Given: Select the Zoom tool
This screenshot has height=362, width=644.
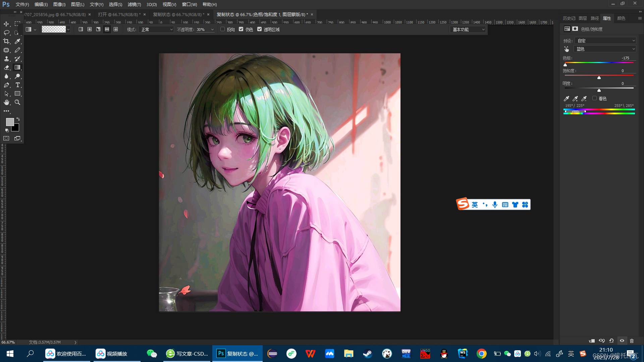Looking at the screenshot, I should click(17, 102).
